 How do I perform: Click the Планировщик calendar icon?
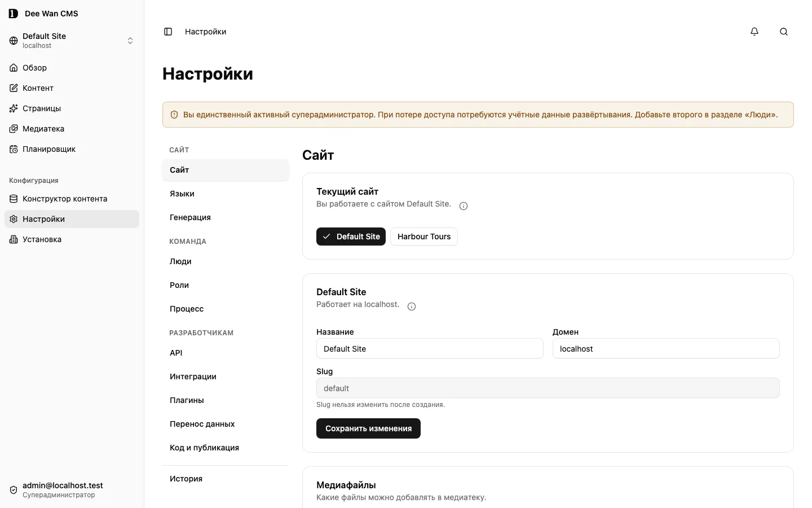click(x=14, y=149)
